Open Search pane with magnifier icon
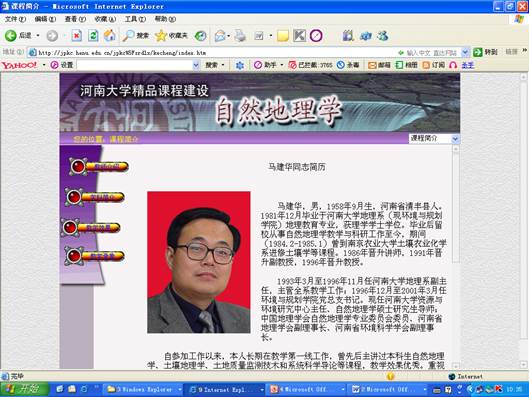The height and width of the screenshot is (397, 529). tap(136, 35)
